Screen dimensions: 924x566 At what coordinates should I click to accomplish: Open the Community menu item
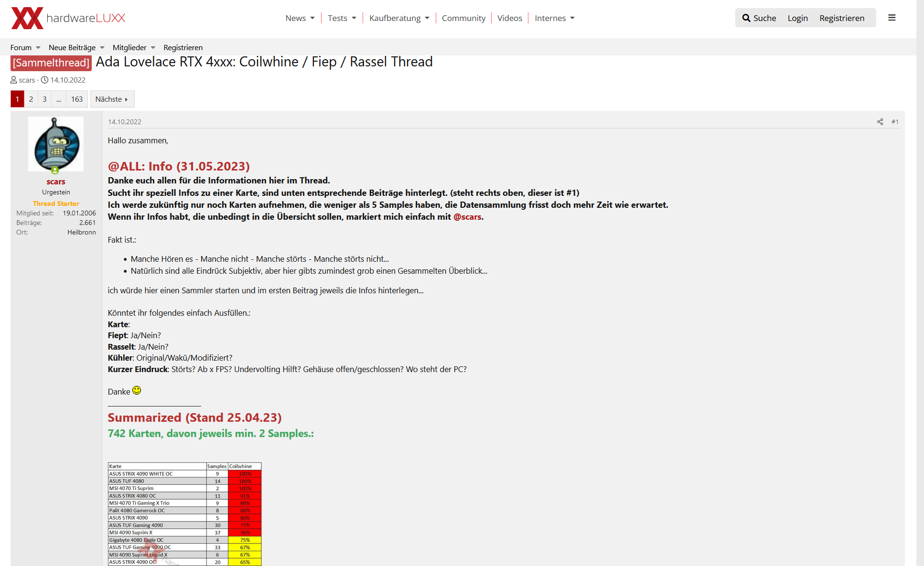463,18
